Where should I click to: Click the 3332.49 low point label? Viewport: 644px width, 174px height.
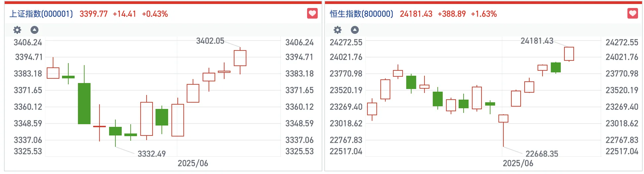[x=152, y=154]
